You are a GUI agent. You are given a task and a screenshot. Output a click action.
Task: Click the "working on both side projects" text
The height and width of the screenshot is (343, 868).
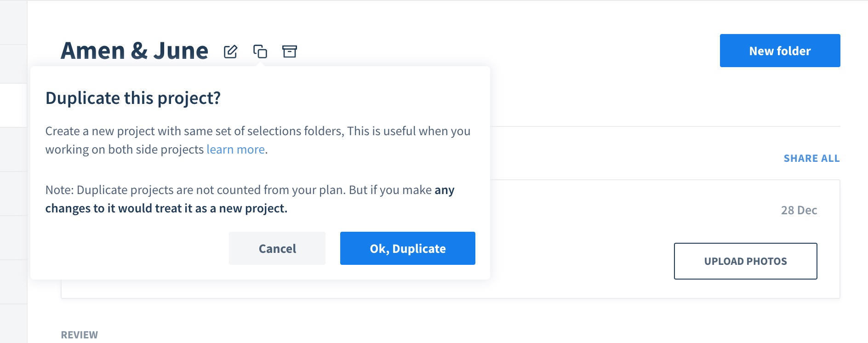(124, 149)
